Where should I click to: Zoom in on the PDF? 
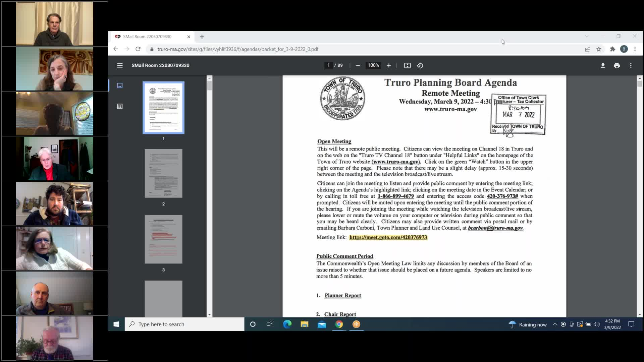point(389,65)
